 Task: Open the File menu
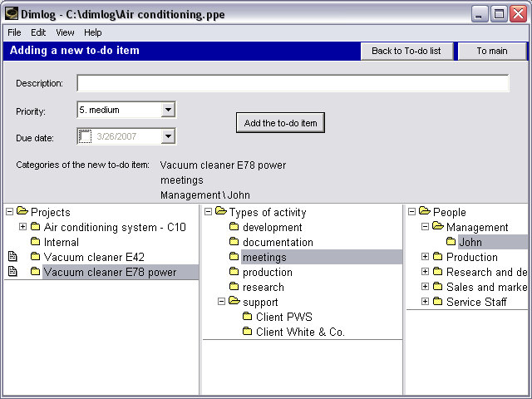14,32
